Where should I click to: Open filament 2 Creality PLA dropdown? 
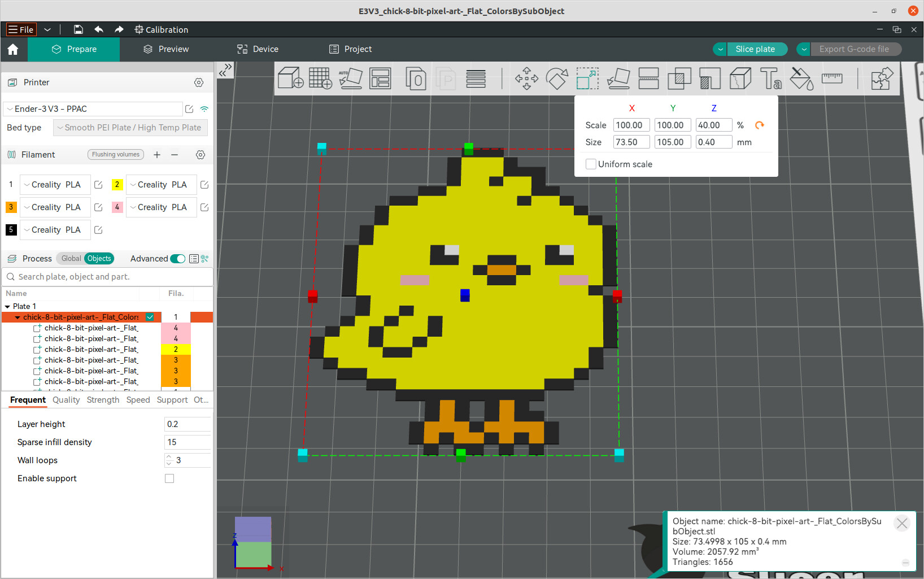pos(161,185)
